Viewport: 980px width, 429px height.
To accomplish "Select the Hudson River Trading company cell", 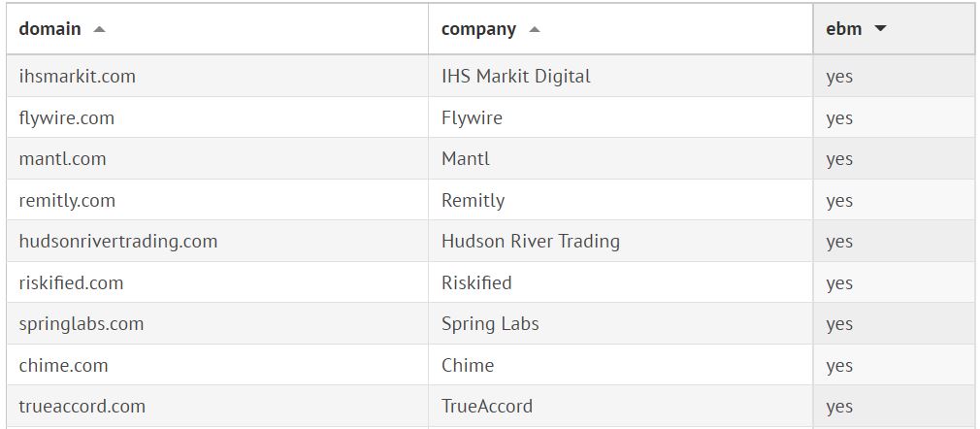I will (531, 242).
